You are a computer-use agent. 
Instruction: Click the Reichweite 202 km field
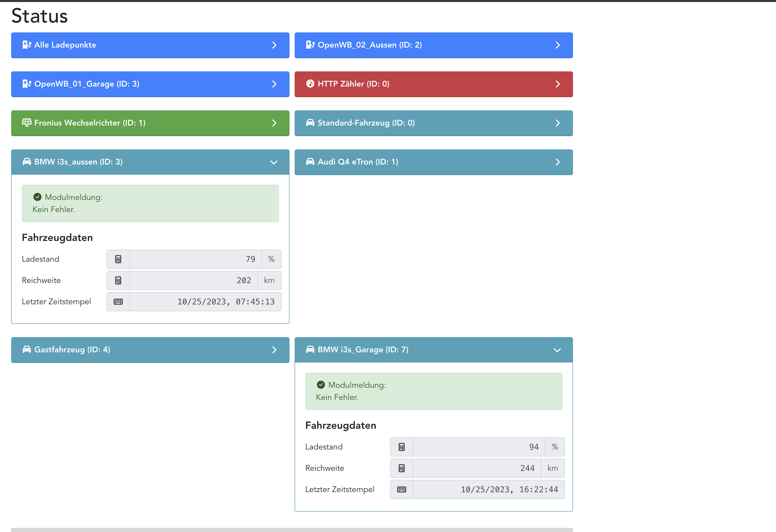pyautogui.click(x=193, y=280)
